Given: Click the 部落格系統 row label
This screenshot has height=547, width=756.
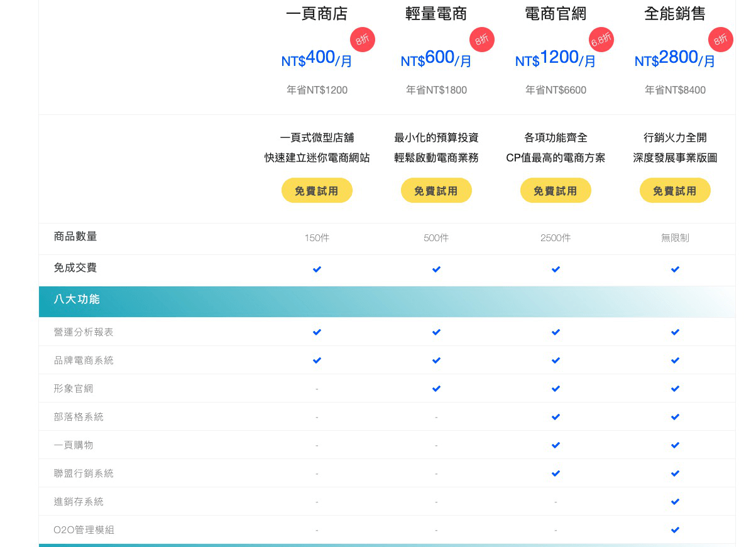Looking at the screenshot, I should [x=79, y=417].
